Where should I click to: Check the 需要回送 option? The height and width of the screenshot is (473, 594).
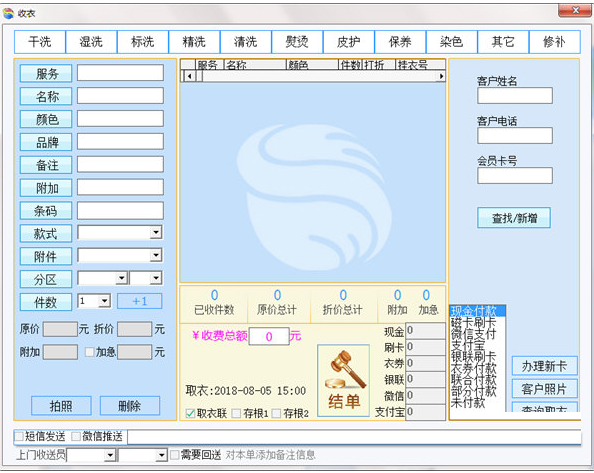tap(174, 455)
